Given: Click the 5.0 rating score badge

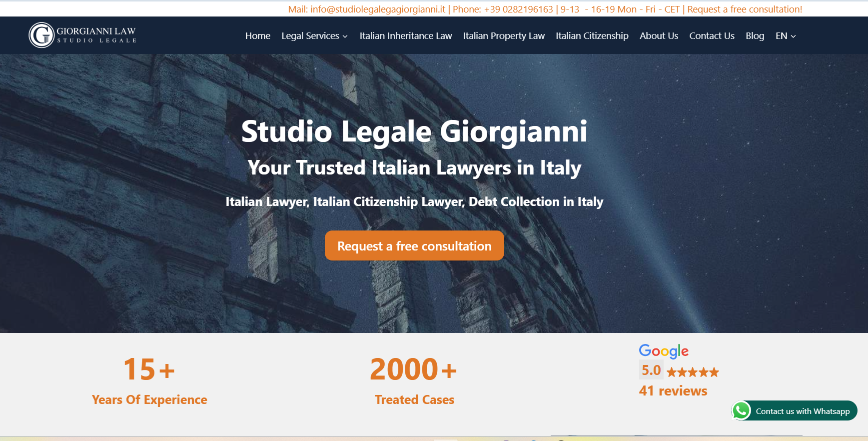Looking at the screenshot, I should click(651, 370).
